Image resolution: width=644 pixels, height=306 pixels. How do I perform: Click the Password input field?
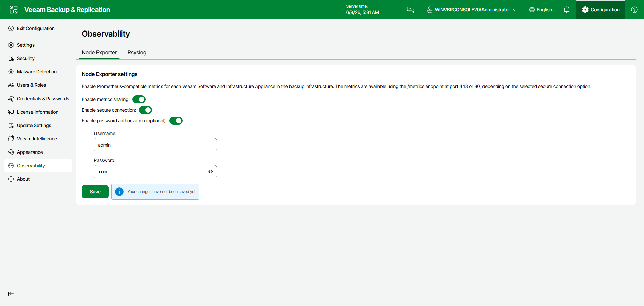coord(155,172)
